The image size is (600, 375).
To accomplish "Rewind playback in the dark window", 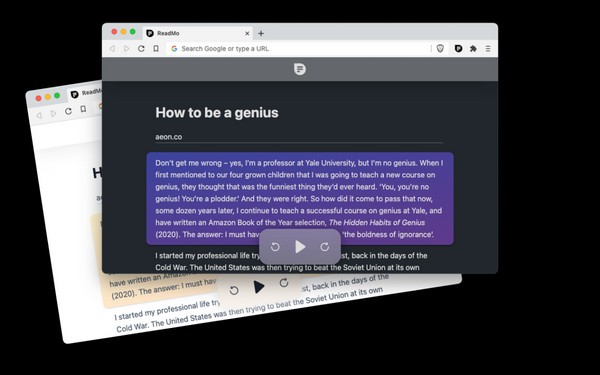I will pos(275,247).
